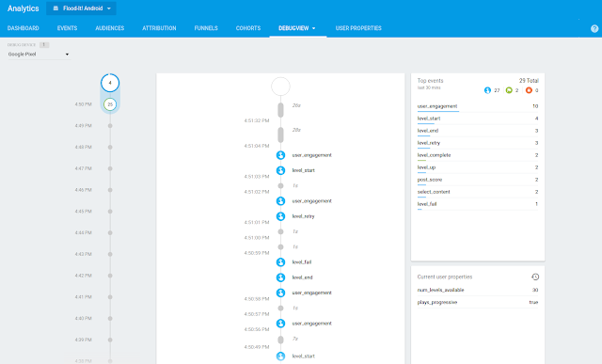Screen dimensions: 602x364
Task: Click event icon for level_fail
Action: (x=280, y=262)
